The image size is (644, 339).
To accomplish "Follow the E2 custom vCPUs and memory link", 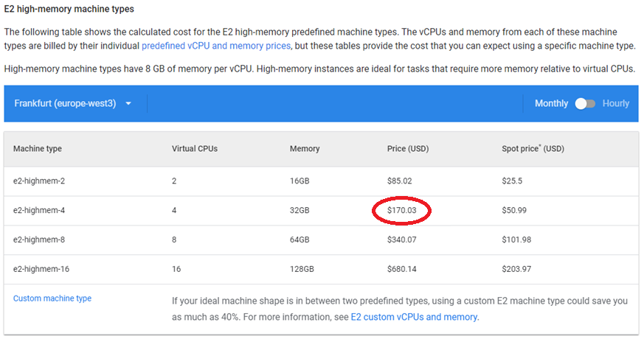I will [x=414, y=317].
